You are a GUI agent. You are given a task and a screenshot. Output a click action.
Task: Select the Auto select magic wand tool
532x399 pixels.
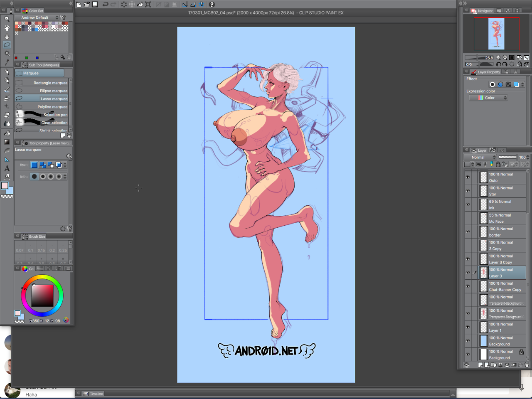(x=7, y=53)
